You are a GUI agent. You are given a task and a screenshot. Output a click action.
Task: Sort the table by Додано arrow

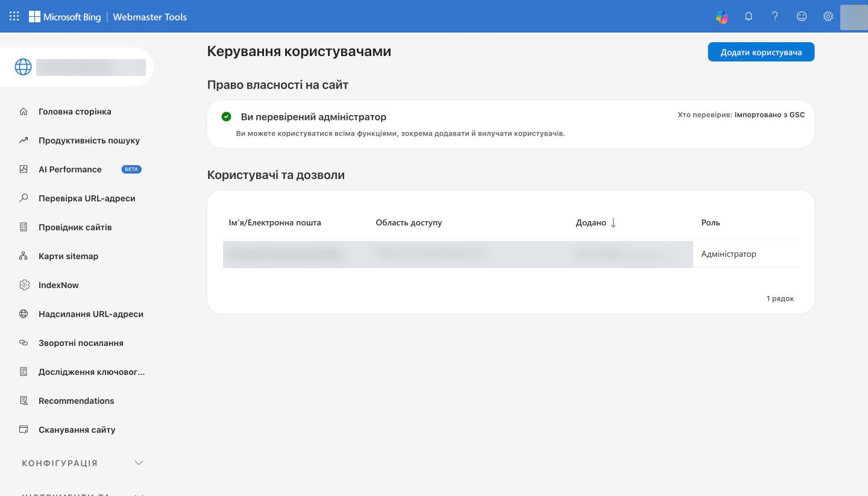click(x=613, y=223)
